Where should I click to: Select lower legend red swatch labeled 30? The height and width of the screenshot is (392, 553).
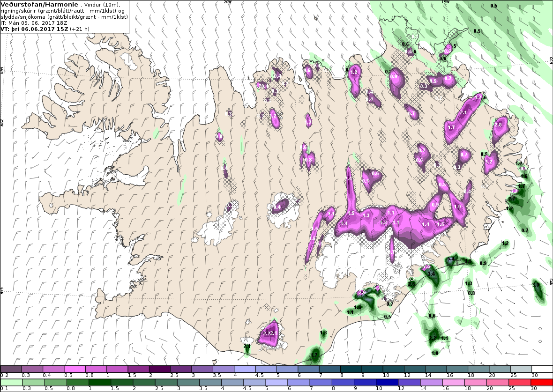(541, 383)
